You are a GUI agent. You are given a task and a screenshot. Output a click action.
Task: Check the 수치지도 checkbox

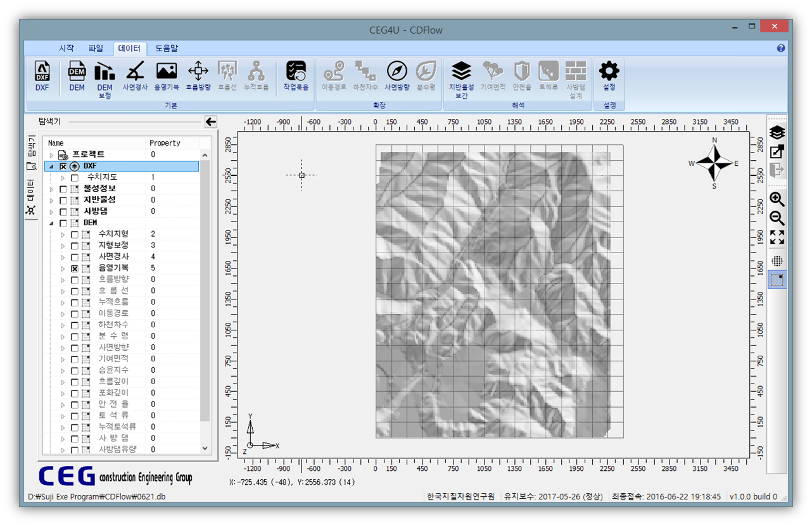[75, 178]
